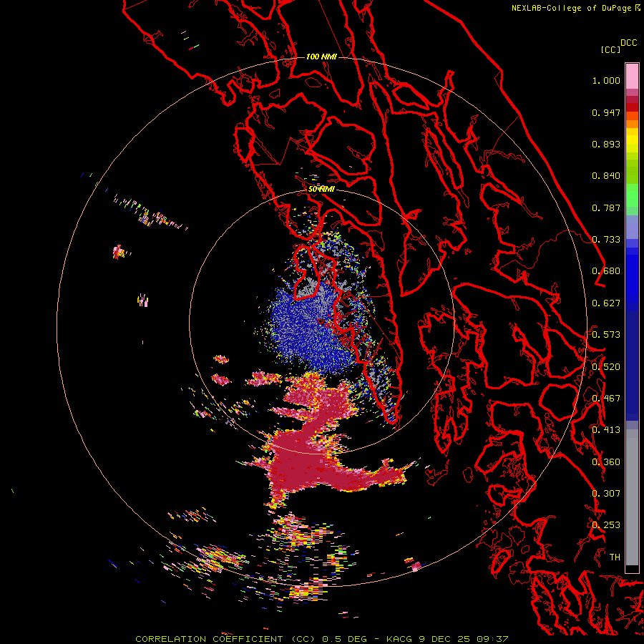
Task: Click the CORRELATION COEFFICIENT caption at bottom
Action: coord(321,639)
